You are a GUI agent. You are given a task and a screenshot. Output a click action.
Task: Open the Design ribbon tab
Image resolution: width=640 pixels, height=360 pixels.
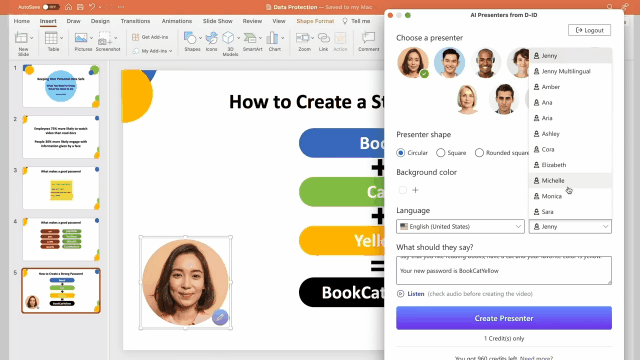click(x=100, y=21)
